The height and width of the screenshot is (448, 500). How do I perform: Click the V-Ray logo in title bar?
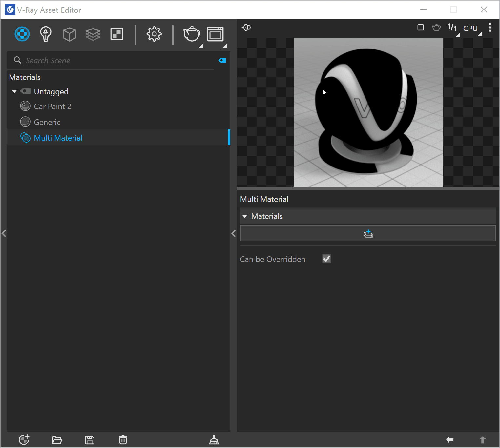coord(10,10)
